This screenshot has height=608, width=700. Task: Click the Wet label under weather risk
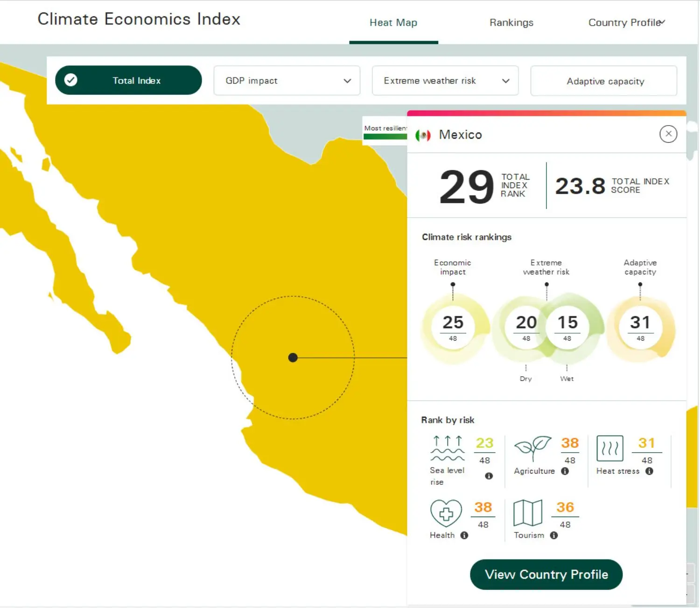click(x=567, y=378)
